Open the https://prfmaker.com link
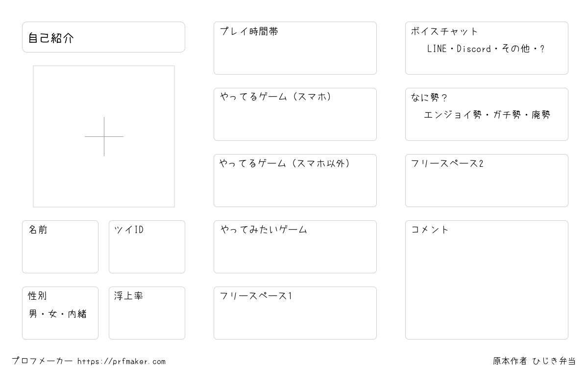This screenshot has width=588, height=368. [122, 362]
